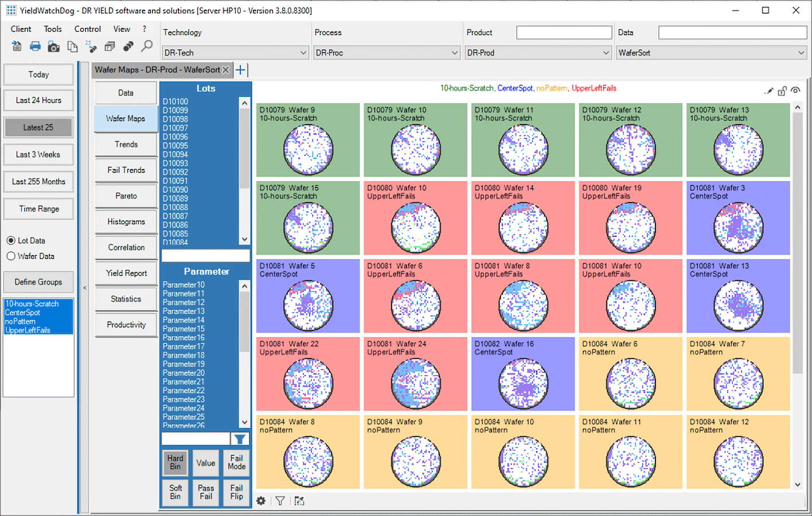Open the Technology dropdown showing DR-Tech
Viewport: 812px width, 516px height.
pyautogui.click(x=303, y=52)
